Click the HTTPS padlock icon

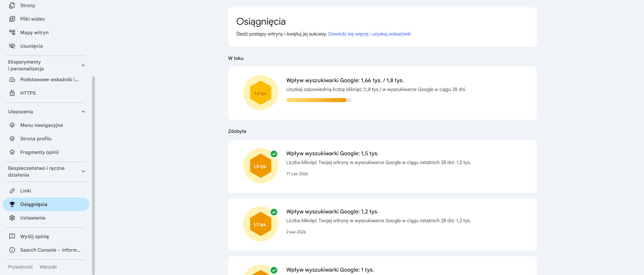click(12, 93)
